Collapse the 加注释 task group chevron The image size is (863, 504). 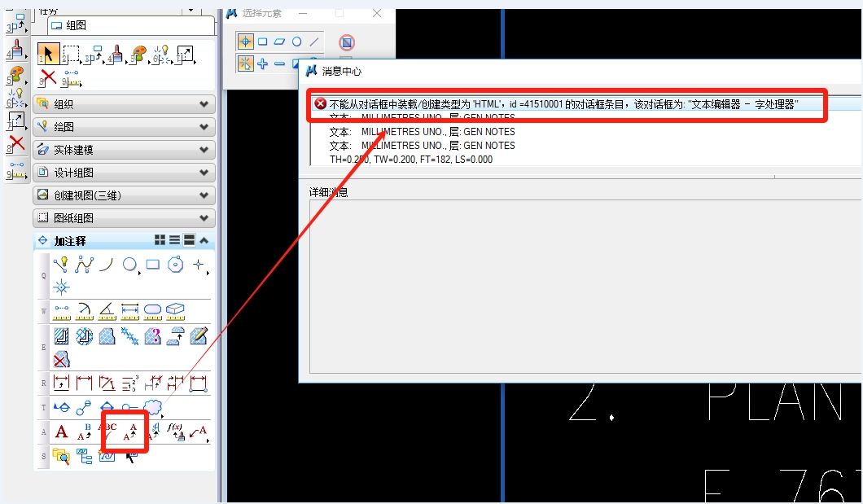coord(204,240)
